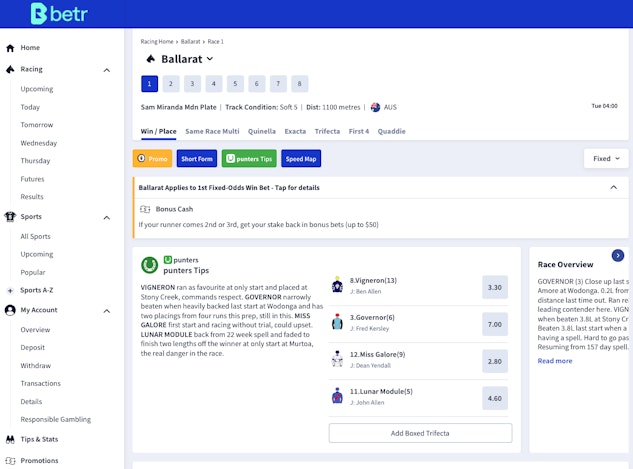Click the Tips & Stats sidebar icon

pos(10,439)
